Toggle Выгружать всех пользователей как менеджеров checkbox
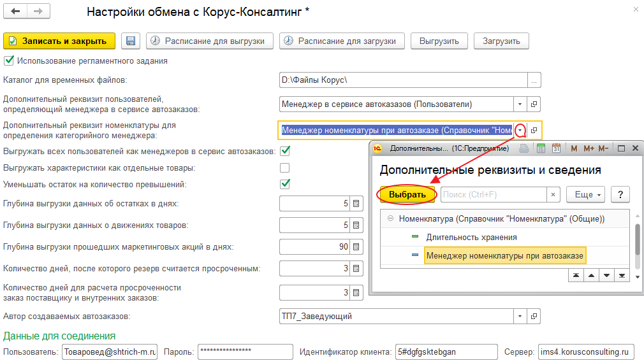 [284, 151]
